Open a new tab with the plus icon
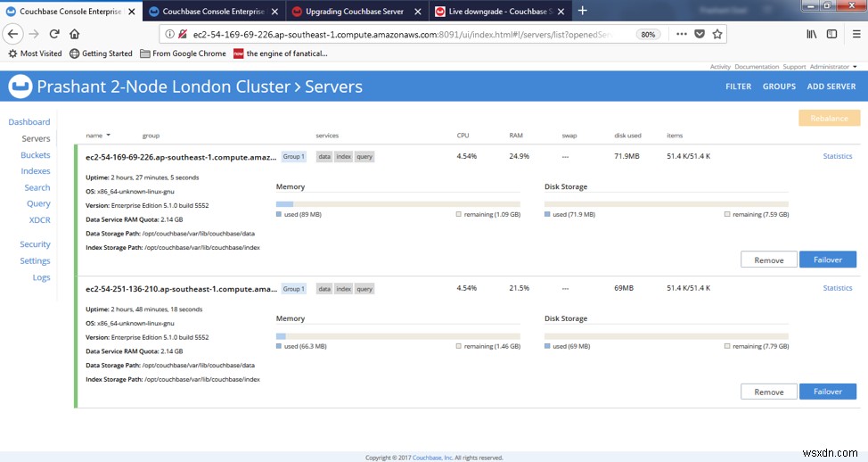This screenshot has height=462, width=868. coord(582,11)
